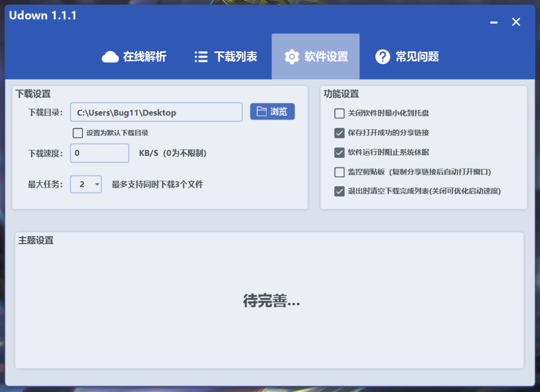540x392 pixels.
Task: Click the Udown 1.1.1 title text
Action: tap(42, 15)
